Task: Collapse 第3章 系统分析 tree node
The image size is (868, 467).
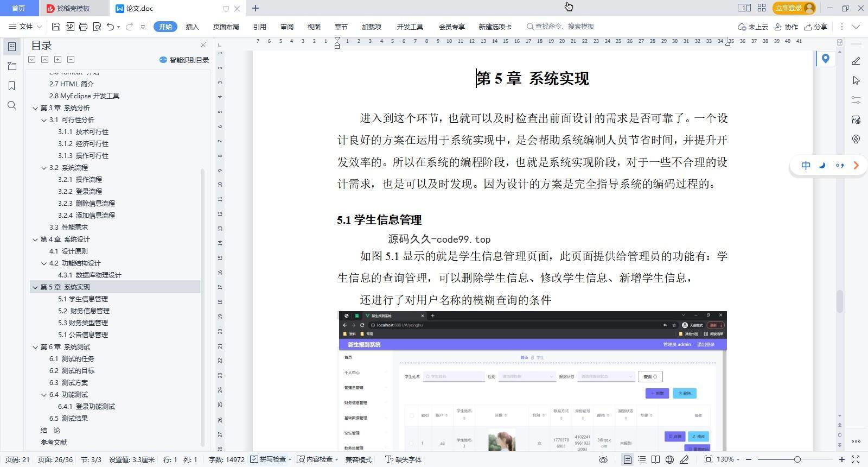Action: [35, 108]
